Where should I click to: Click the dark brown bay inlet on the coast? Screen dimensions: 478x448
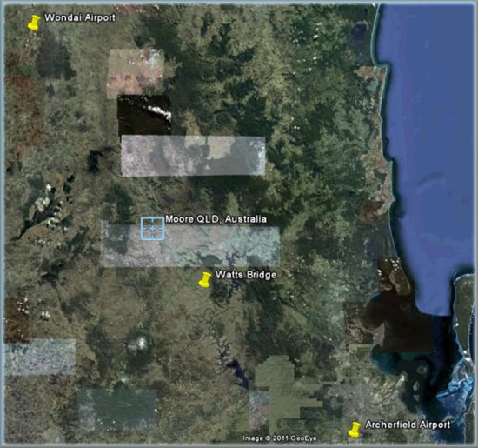coord(396,324)
